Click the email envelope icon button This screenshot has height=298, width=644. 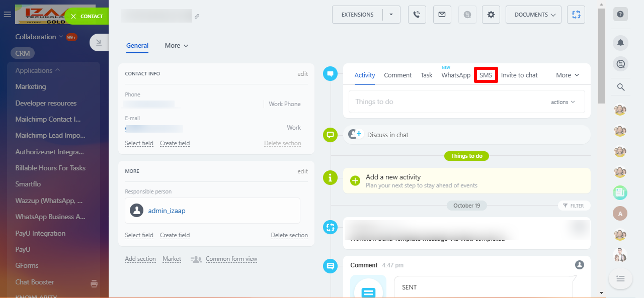pyautogui.click(x=442, y=15)
